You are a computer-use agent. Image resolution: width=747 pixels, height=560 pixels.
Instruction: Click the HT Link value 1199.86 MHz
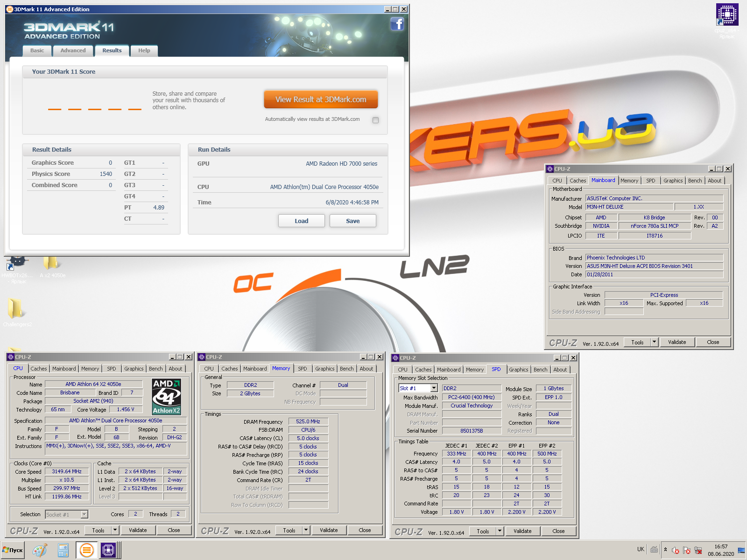[x=67, y=497]
